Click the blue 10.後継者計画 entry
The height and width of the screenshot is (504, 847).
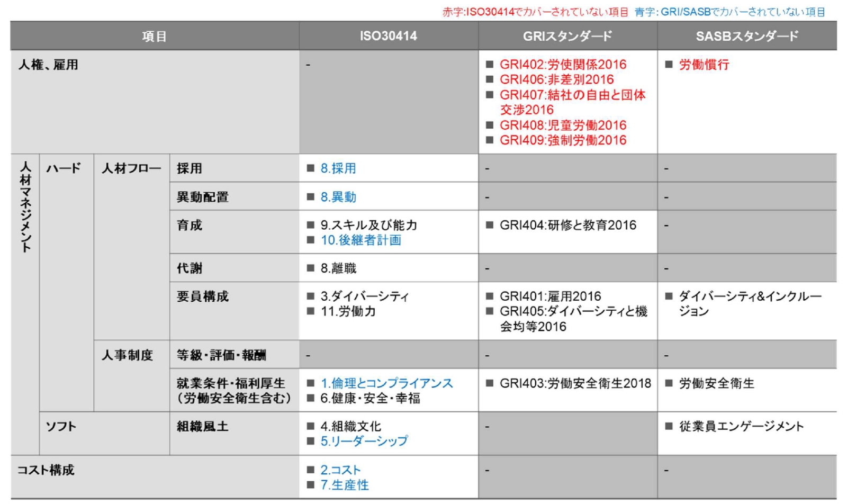coord(361,240)
